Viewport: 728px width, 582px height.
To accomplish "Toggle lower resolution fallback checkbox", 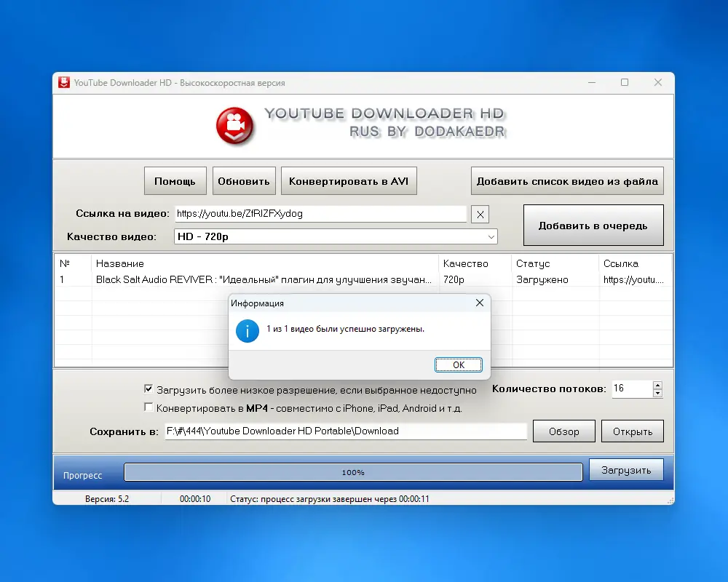I will tap(149, 389).
